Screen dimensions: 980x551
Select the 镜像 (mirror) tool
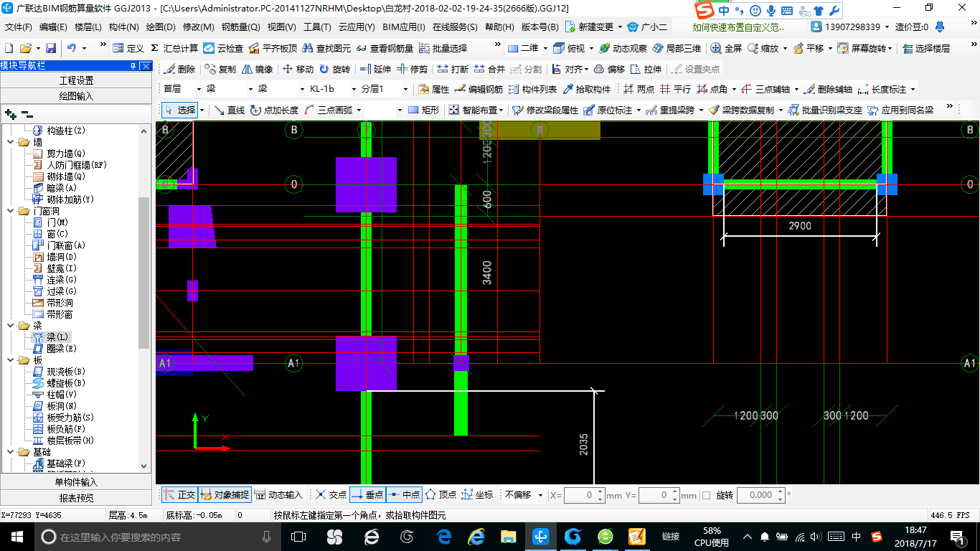click(x=258, y=70)
